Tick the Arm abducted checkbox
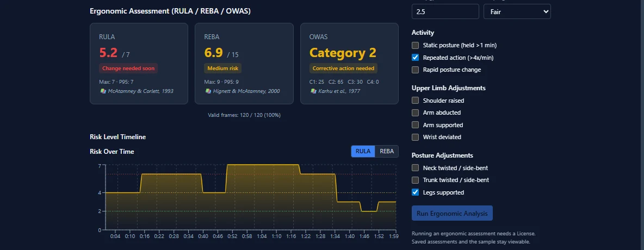 [415, 112]
